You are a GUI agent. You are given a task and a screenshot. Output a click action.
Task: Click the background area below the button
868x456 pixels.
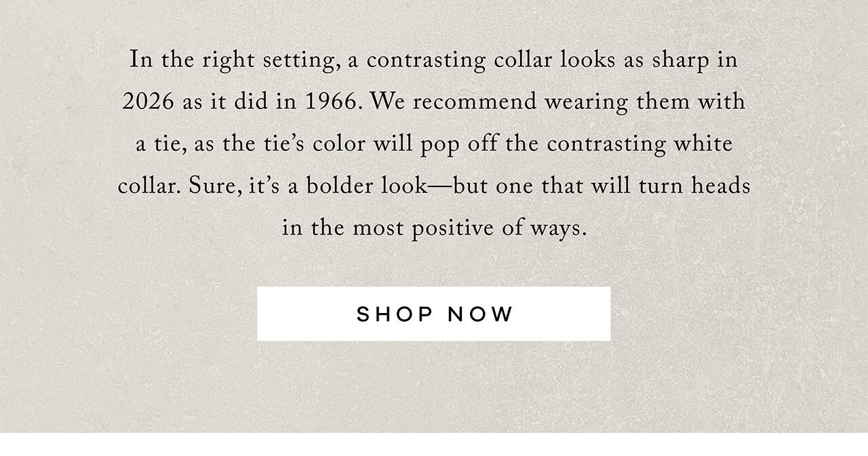[434, 386]
